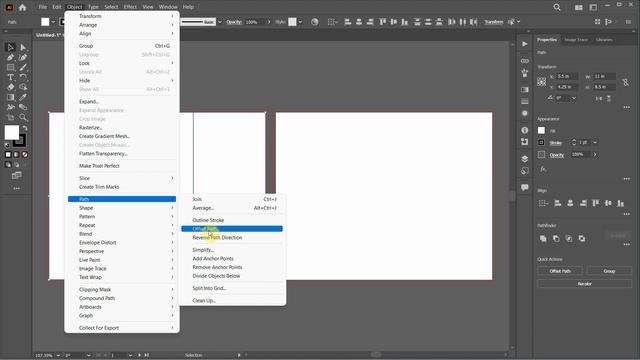Select the transform reference point grid
Viewport: 640px width, 360px height.
click(542, 82)
